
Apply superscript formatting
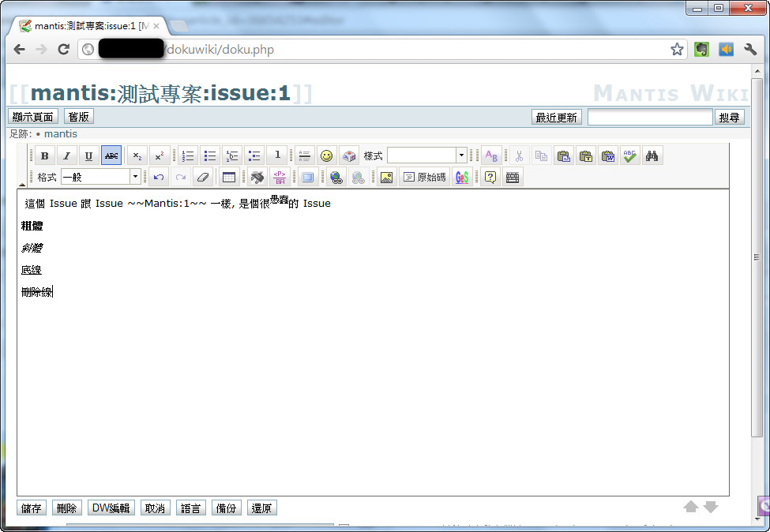coord(160,156)
